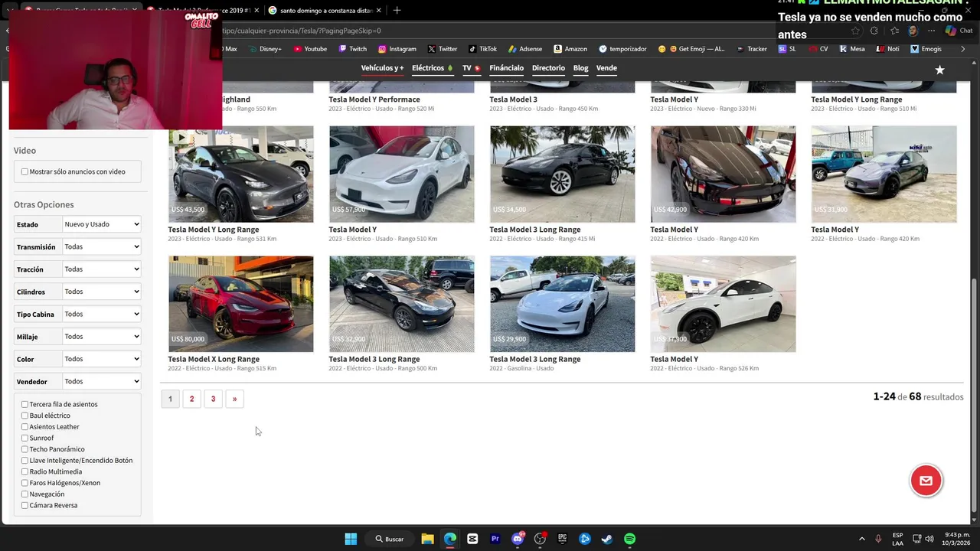Open the Directorio menu item
The height and width of the screenshot is (551, 980).
click(548, 68)
